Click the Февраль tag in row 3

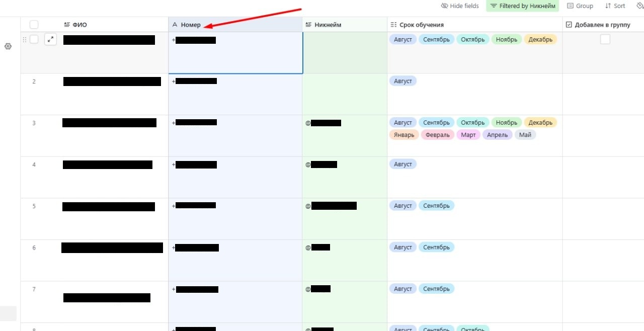click(437, 135)
